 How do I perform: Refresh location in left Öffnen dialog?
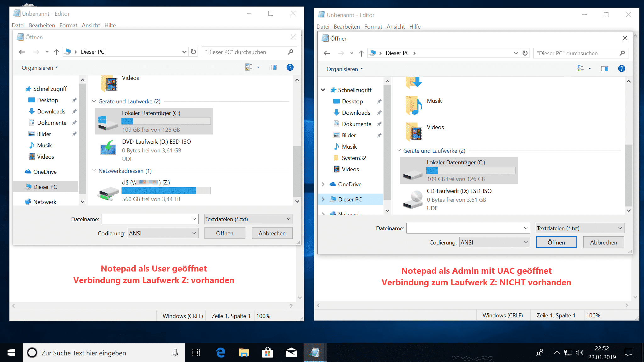click(x=193, y=52)
